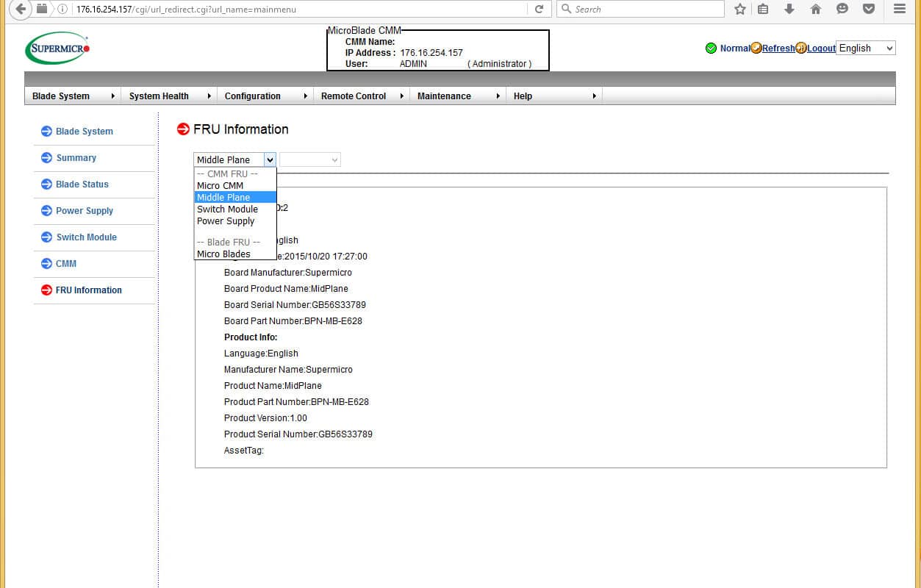Image resolution: width=921 pixels, height=588 pixels.
Task: Click the red arrow icon in the FRU Information heading
Action: click(x=183, y=129)
